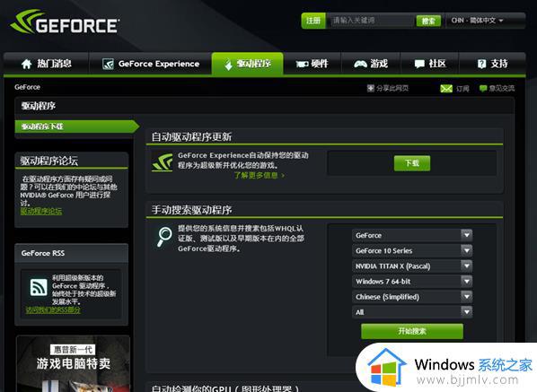Screen dimensions: 537x392
Task: Click the share icon beside 分享此网页
Action: tap(371, 88)
